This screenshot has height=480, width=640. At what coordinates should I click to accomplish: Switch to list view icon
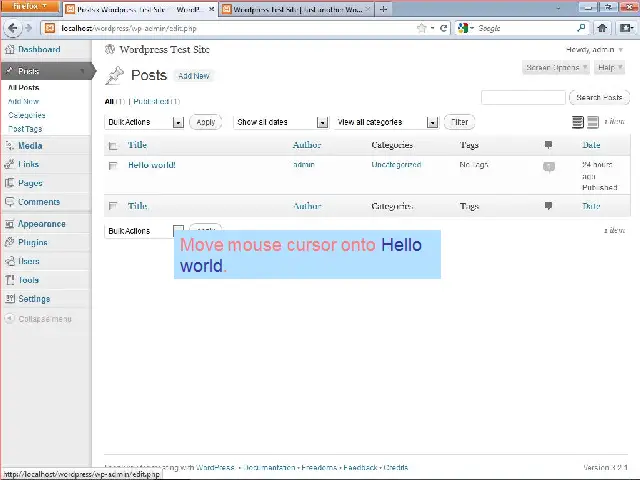point(578,122)
